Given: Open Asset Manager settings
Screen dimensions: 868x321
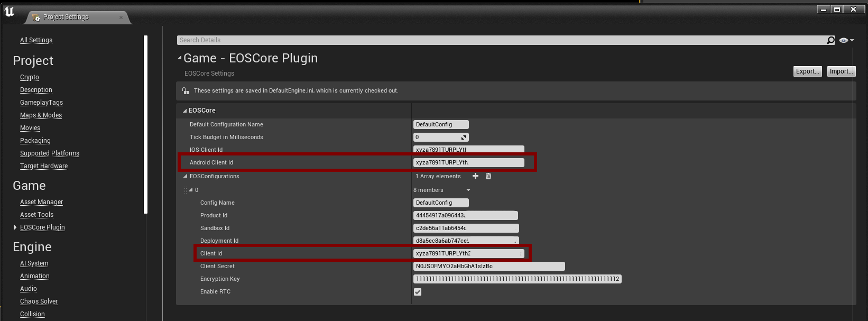Looking at the screenshot, I should click(41, 202).
